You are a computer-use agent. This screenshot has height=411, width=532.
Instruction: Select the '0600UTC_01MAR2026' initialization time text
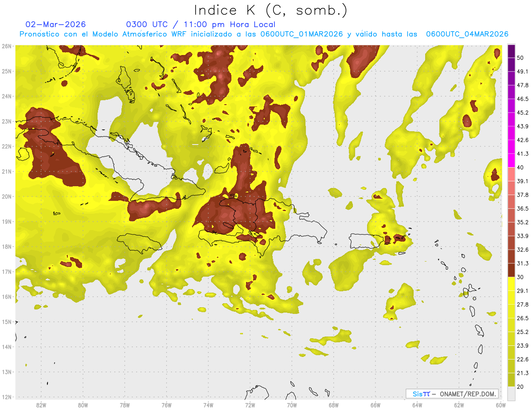point(301,34)
